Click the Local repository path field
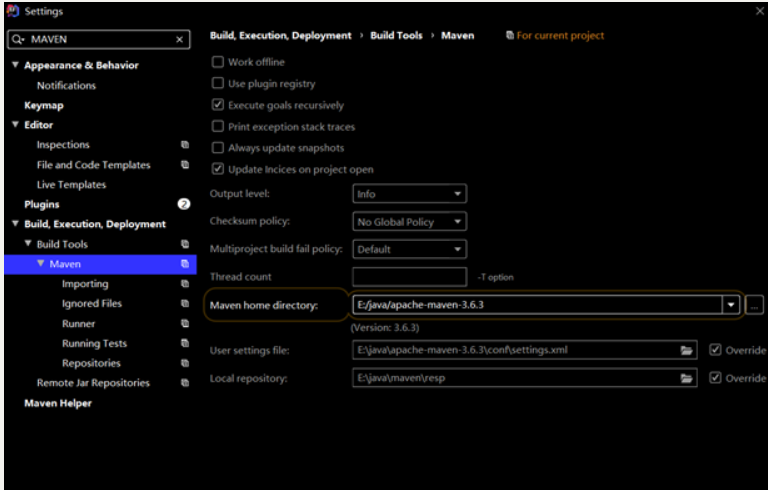 pos(525,378)
